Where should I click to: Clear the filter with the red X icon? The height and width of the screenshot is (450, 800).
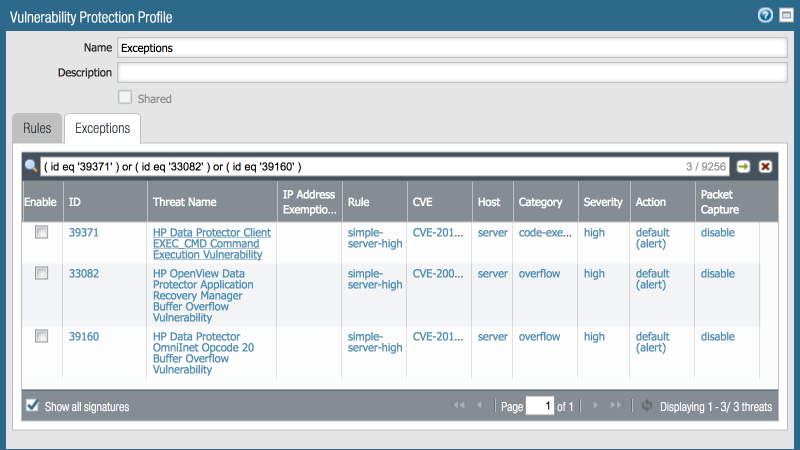[765, 166]
